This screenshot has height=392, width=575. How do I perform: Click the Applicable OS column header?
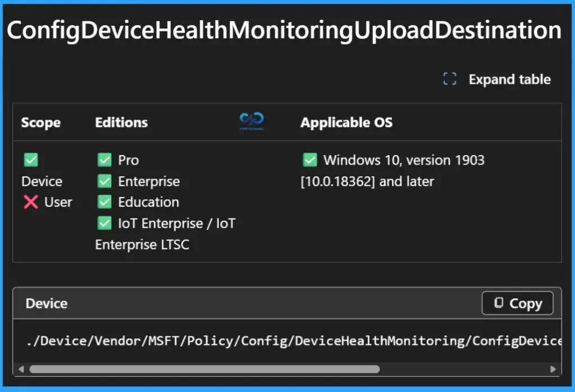click(346, 122)
